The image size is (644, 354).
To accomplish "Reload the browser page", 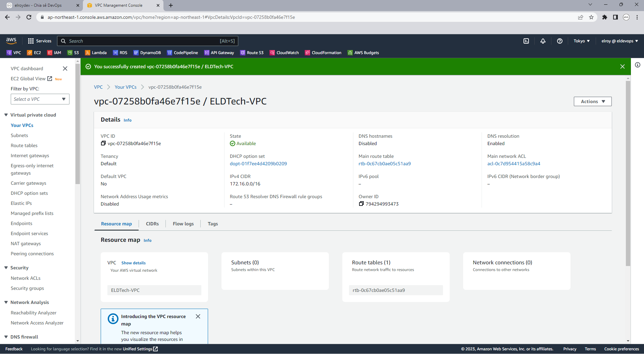I will [x=29, y=17].
